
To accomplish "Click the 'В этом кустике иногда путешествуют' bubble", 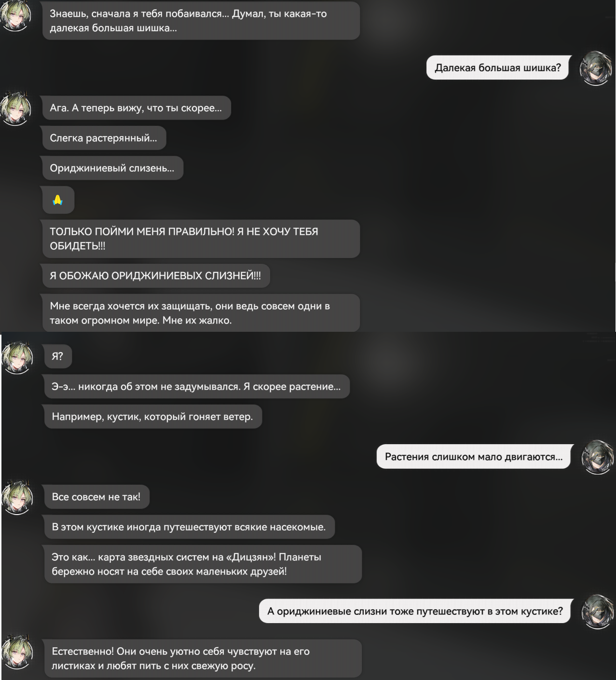I will pos(189,527).
